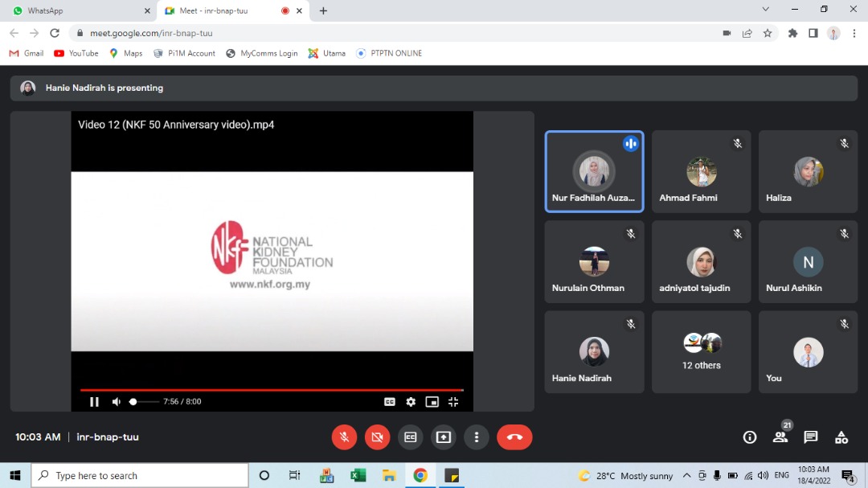Image resolution: width=868 pixels, height=488 pixels.
Task: Leave the call with red button
Action: (x=514, y=437)
